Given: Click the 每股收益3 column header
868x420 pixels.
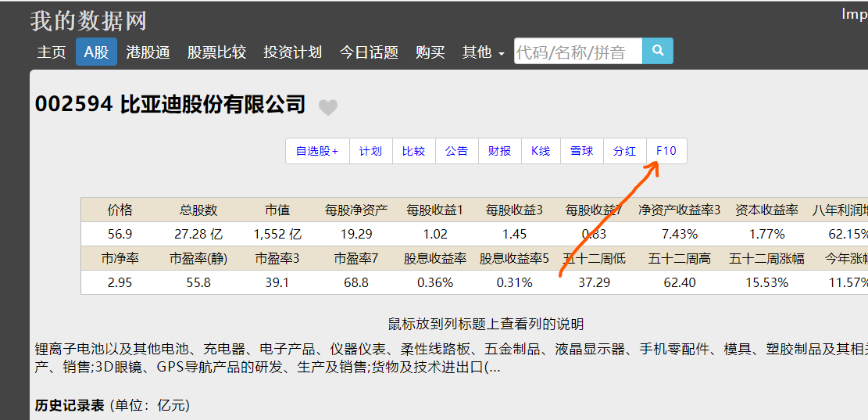Looking at the screenshot, I should (514, 210).
